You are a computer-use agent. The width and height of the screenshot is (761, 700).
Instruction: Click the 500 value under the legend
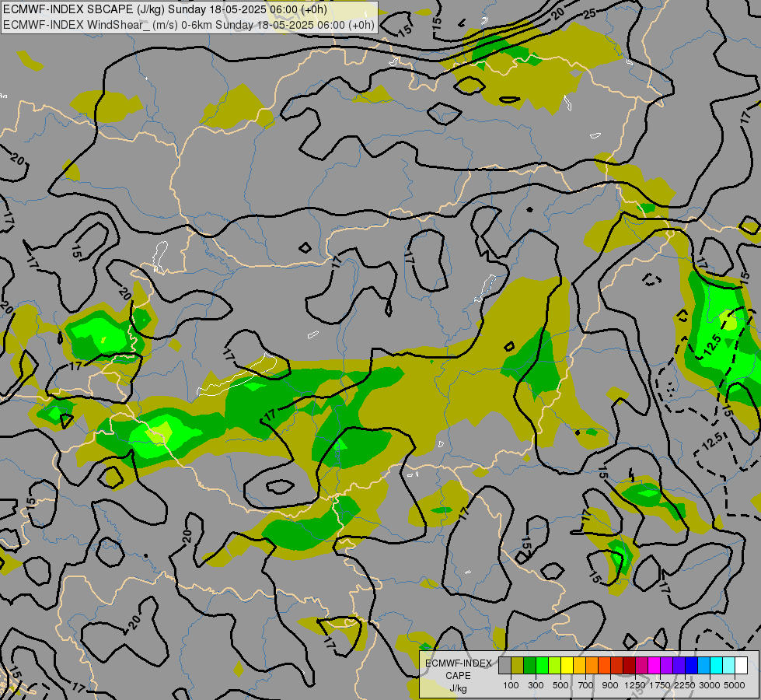pyautogui.click(x=560, y=685)
